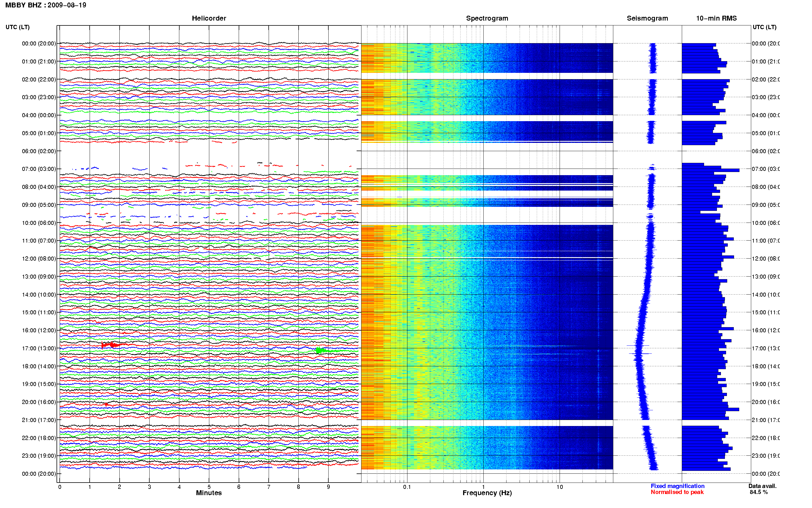The image size is (812, 508).
Task: Click the '84.5 %' availability value
Action: point(759,492)
